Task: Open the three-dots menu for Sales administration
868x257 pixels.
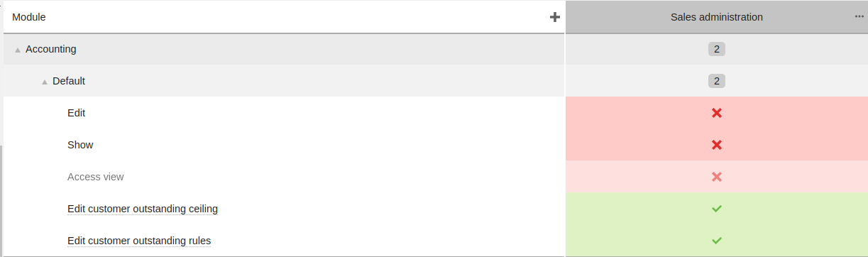Action: click(x=859, y=17)
